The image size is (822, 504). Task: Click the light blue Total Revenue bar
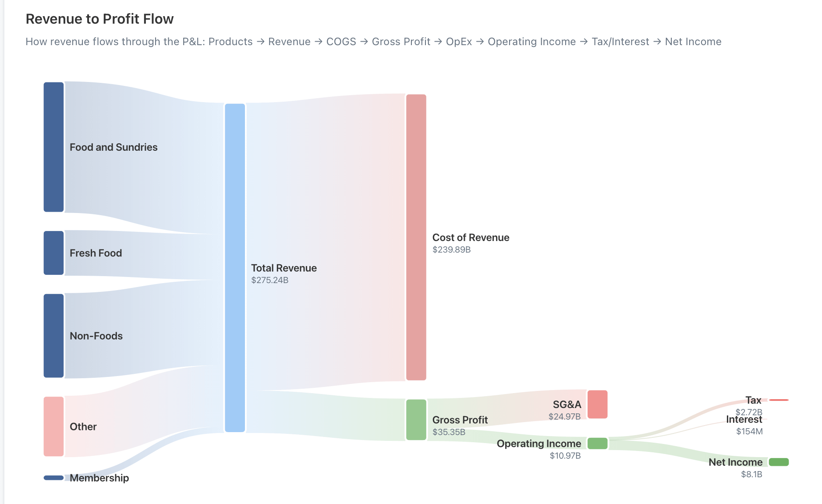pyautogui.click(x=235, y=268)
